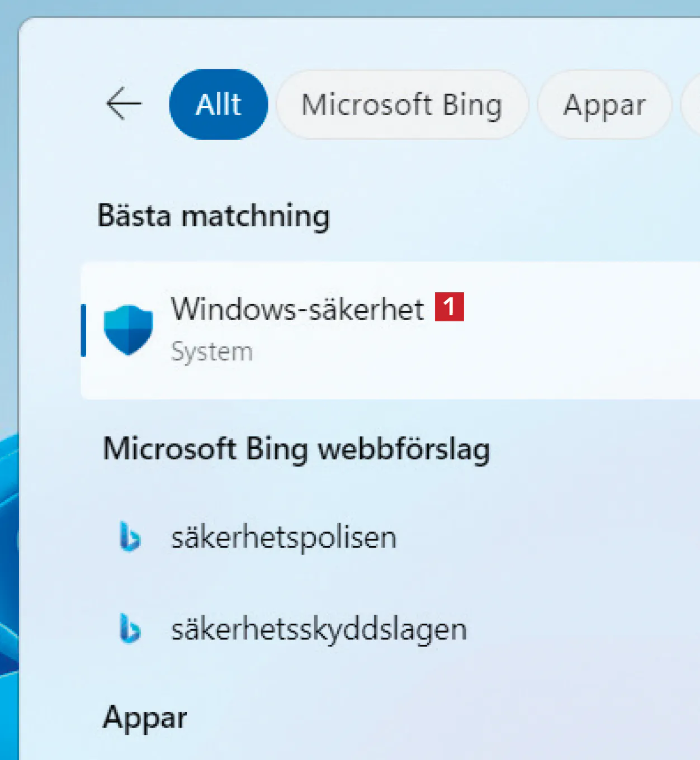The image size is (700, 760).
Task: Open the säkerhetspolisen web suggestion
Action: pos(284,538)
